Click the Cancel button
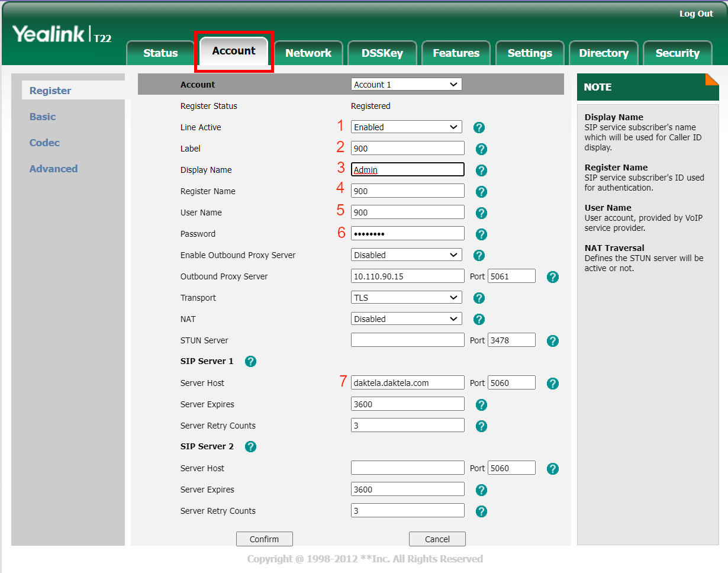The height and width of the screenshot is (573, 728). pyautogui.click(x=437, y=539)
